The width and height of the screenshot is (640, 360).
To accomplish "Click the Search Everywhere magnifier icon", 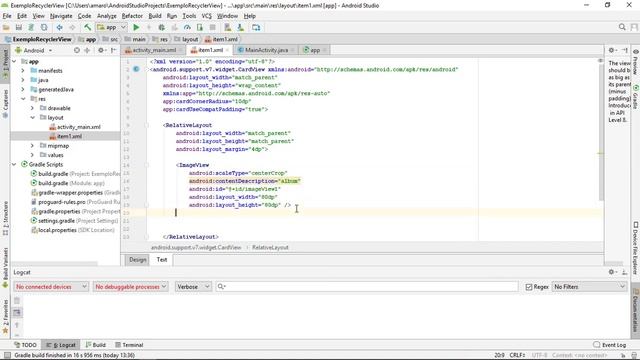I will (x=622, y=27).
